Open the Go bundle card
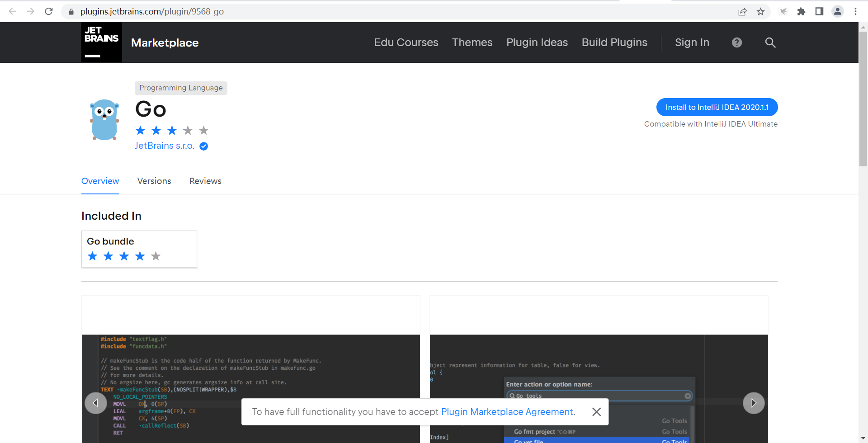Viewport: 868px width, 443px height. coord(139,249)
